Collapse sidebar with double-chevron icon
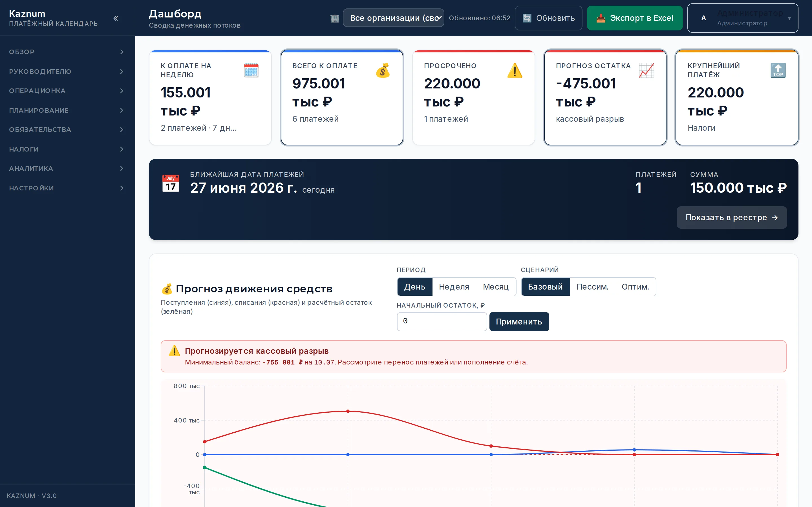 (x=116, y=18)
